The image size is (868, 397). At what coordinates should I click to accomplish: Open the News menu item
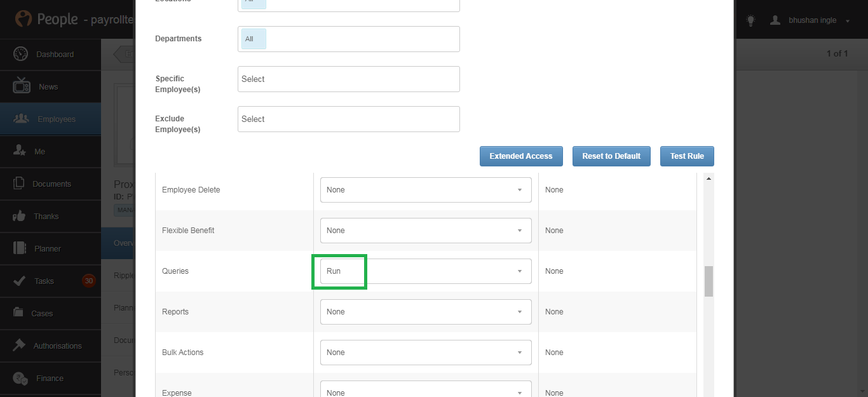pyautogui.click(x=50, y=87)
